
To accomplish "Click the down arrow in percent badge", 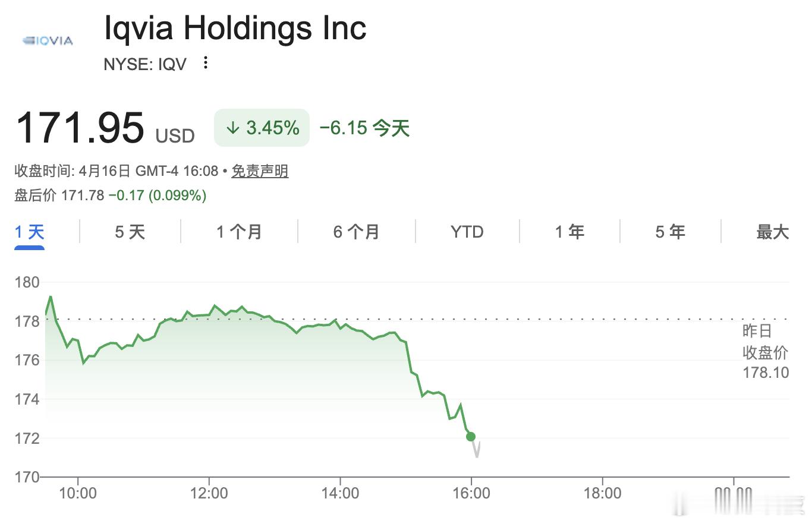I will coord(232,128).
